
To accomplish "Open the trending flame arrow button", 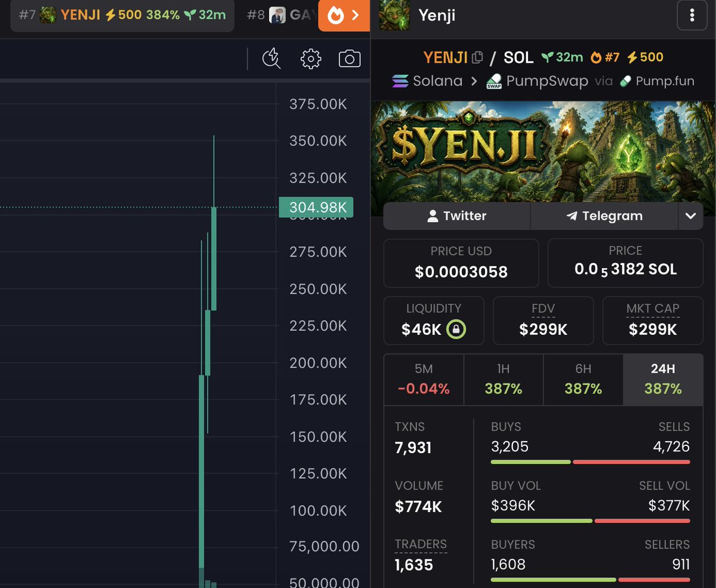I will [x=344, y=16].
